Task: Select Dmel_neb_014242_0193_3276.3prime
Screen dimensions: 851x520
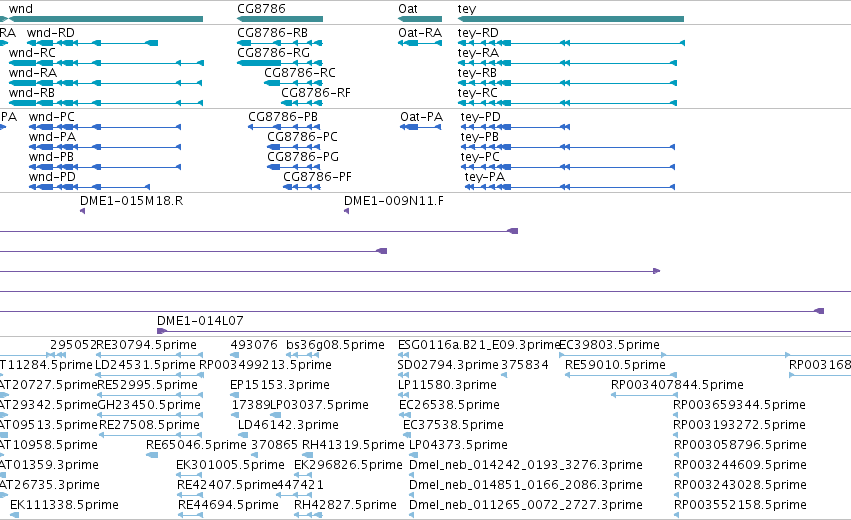Action: coord(526,465)
